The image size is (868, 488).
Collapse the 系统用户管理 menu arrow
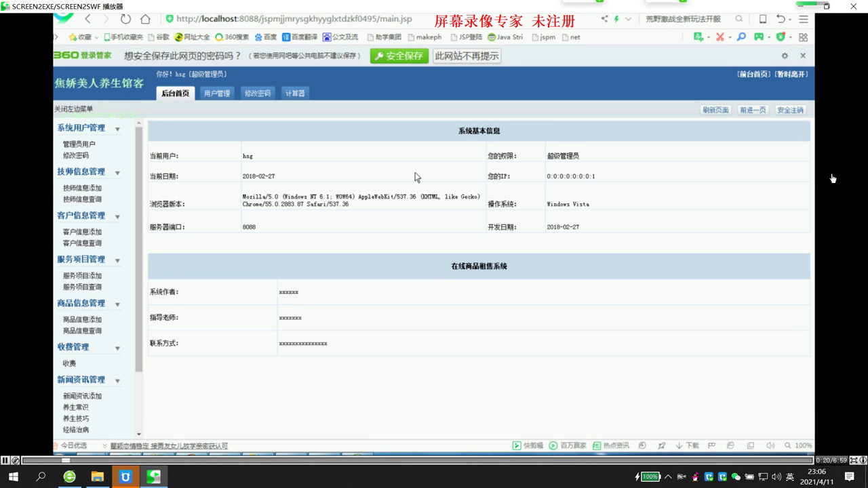coord(117,129)
